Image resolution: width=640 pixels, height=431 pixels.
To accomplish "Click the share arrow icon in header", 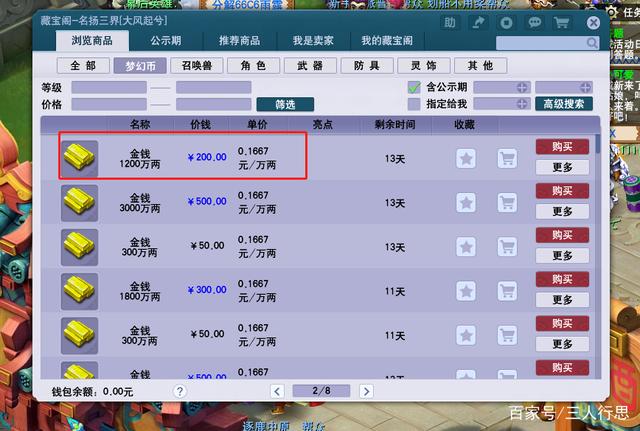I will pos(479,22).
